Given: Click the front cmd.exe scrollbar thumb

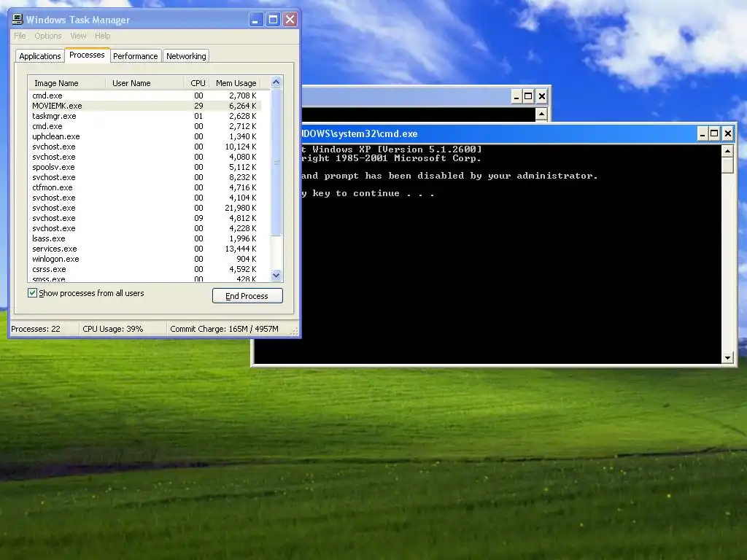Looking at the screenshot, I should pos(727,165).
